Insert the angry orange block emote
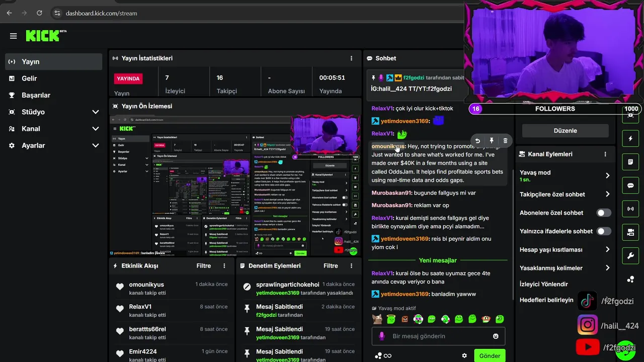The width and height of the screenshot is (644, 362). [x=405, y=319]
